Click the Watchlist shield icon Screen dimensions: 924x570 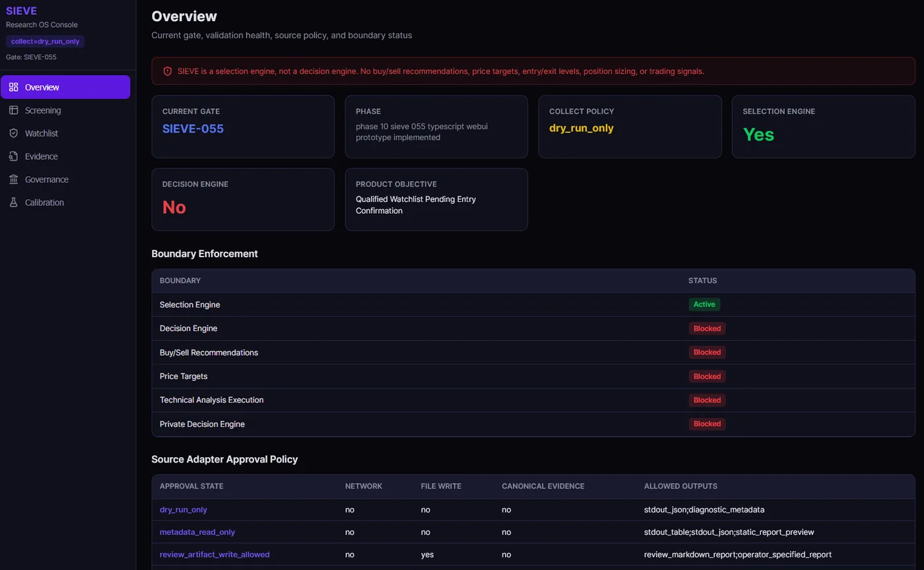13,133
